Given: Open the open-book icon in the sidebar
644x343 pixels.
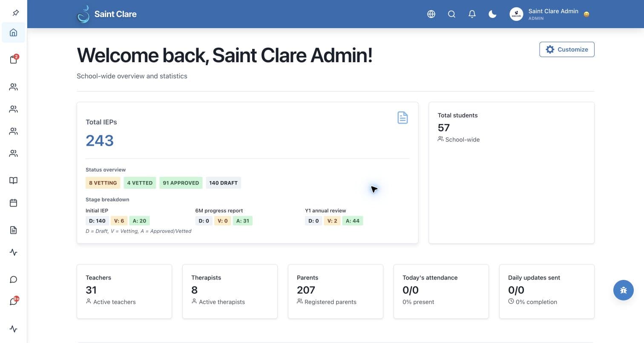Looking at the screenshot, I should point(13,180).
